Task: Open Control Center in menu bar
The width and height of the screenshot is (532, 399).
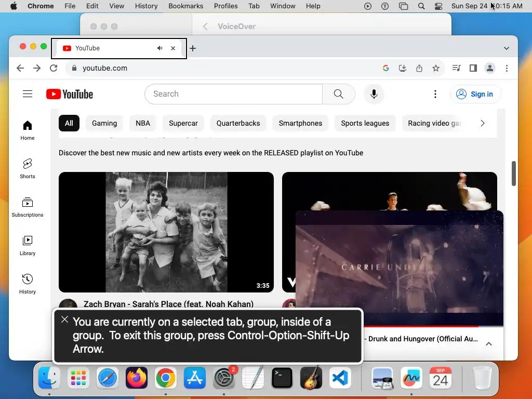Action: coord(438,6)
